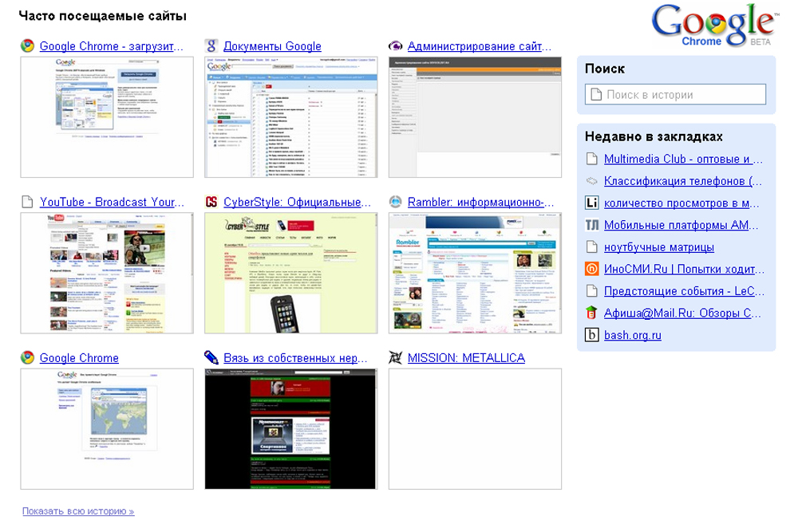Click the CyberStyle CS favicon

click(x=211, y=202)
